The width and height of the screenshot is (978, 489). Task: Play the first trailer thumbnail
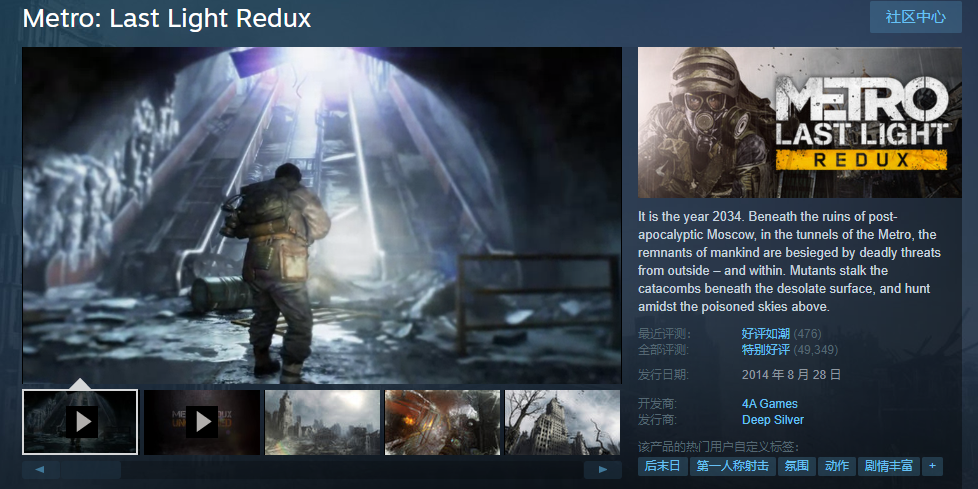[80, 422]
